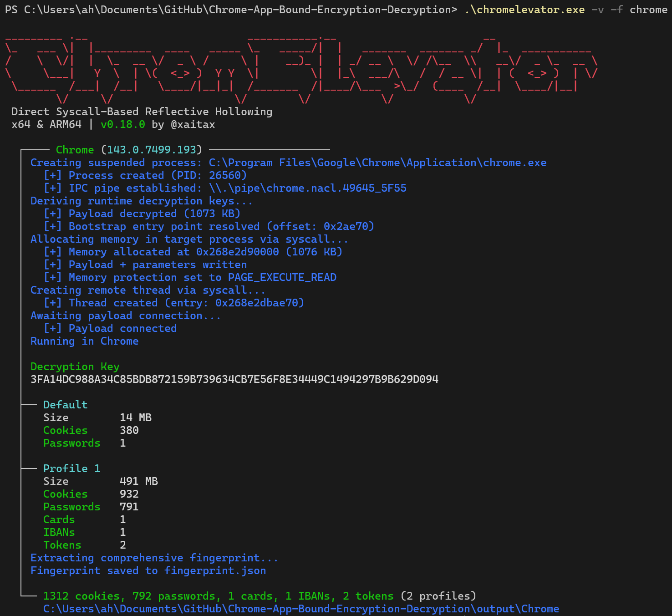Click the 'Cards' label under Profile 1
The height and width of the screenshot is (616, 672).
[59, 519]
